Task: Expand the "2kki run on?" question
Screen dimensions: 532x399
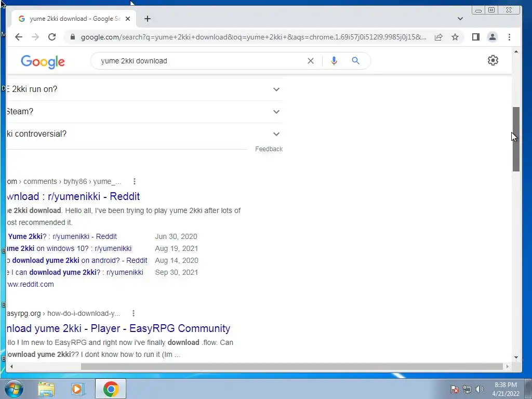Action: [144, 89]
